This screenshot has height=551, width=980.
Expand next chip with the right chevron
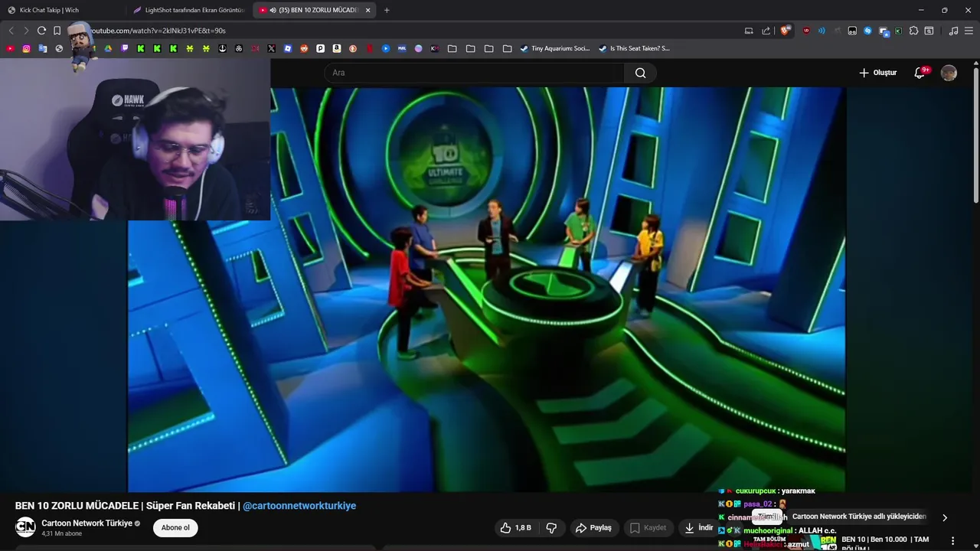pyautogui.click(x=944, y=517)
